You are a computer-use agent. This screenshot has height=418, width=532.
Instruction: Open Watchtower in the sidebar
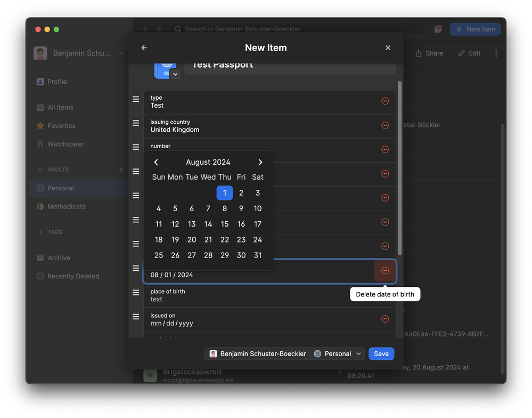[66, 144]
